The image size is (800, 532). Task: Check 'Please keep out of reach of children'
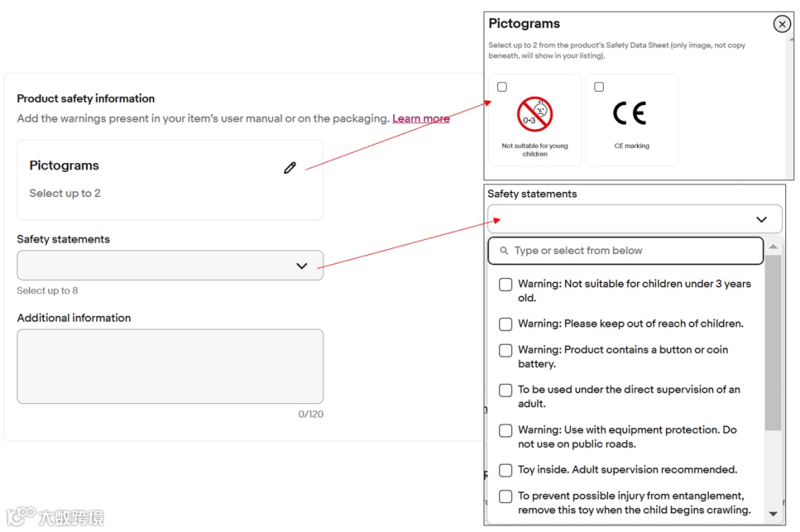point(506,325)
